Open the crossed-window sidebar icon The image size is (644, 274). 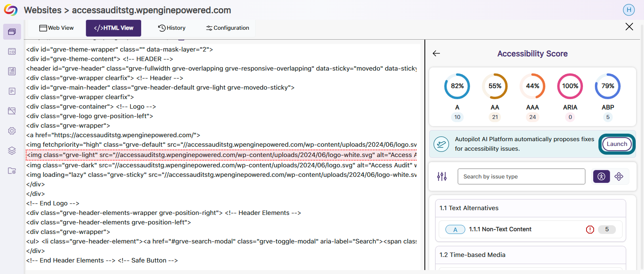(12, 111)
